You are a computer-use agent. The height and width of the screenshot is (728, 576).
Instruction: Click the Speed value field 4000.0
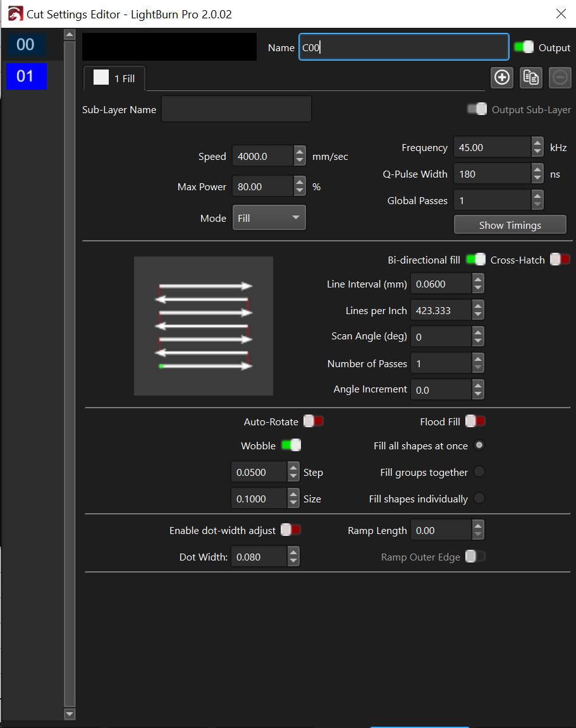(263, 156)
